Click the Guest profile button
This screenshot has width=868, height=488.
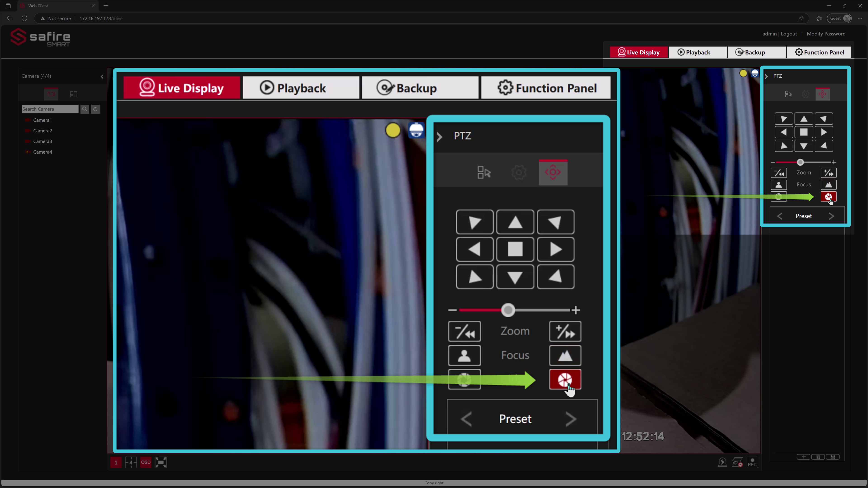[839, 18]
